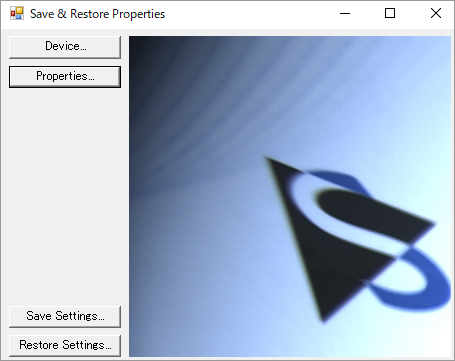Open the Properties... dialog
The width and height of the screenshot is (455, 361).
click(65, 77)
